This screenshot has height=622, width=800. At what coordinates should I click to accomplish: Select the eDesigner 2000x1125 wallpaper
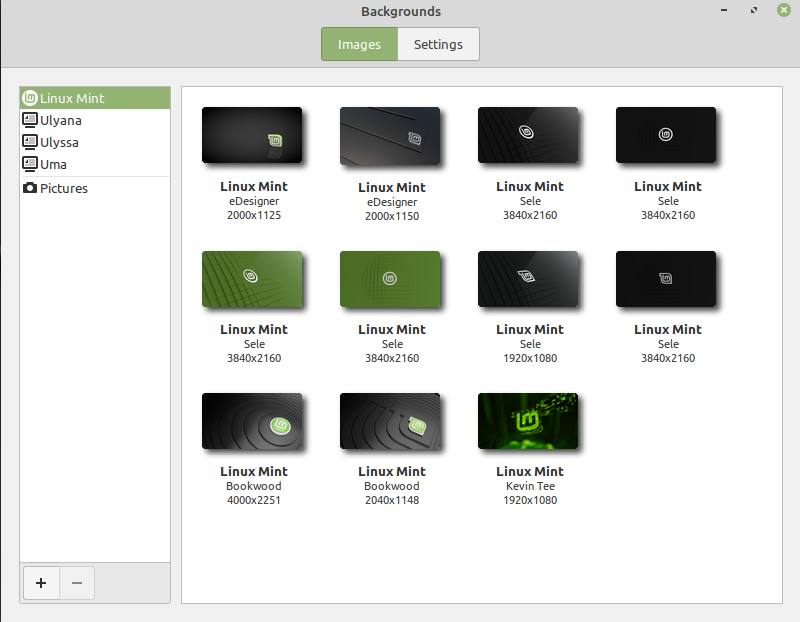[253, 136]
